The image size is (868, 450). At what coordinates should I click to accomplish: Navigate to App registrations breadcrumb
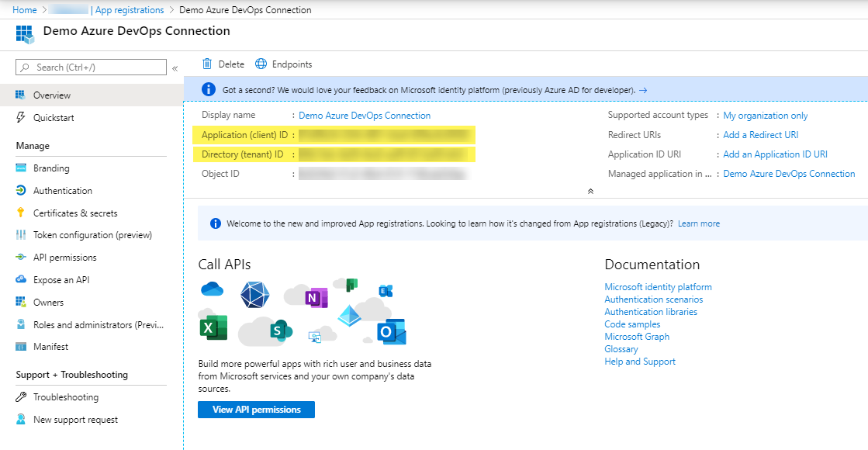pos(128,9)
